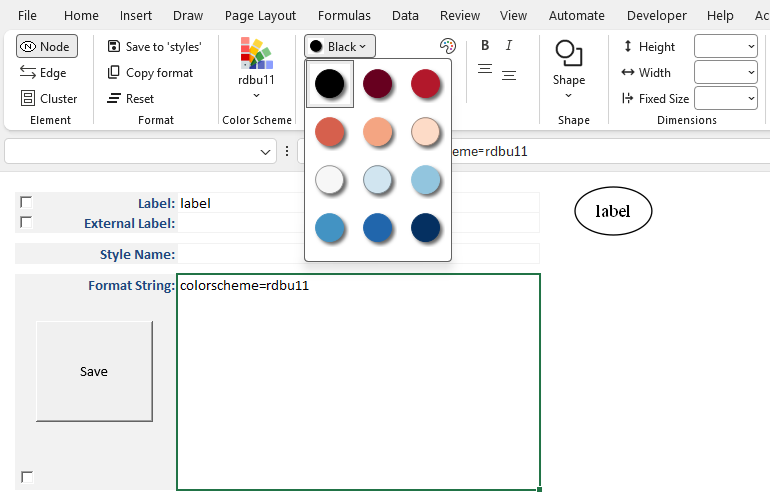770x502 pixels.
Task: Expand the Name Box dropdown
Action: pyautogui.click(x=265, y=152)
